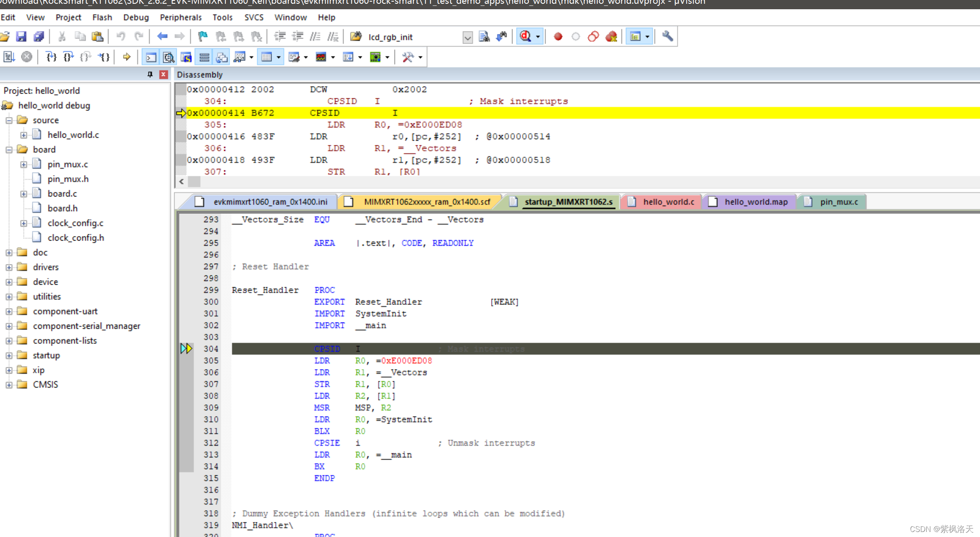Collapse the board folder in project tree
This screenshot has width=980, height=537.
pos(9,150)
